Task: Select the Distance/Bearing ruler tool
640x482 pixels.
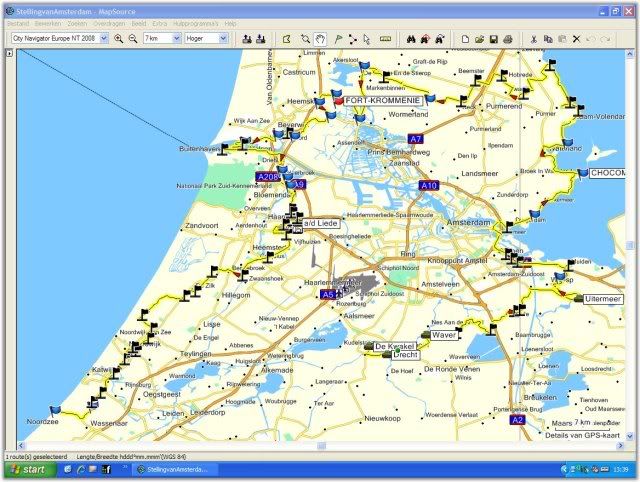Action: pyautogui.click(x=385, y=39)
